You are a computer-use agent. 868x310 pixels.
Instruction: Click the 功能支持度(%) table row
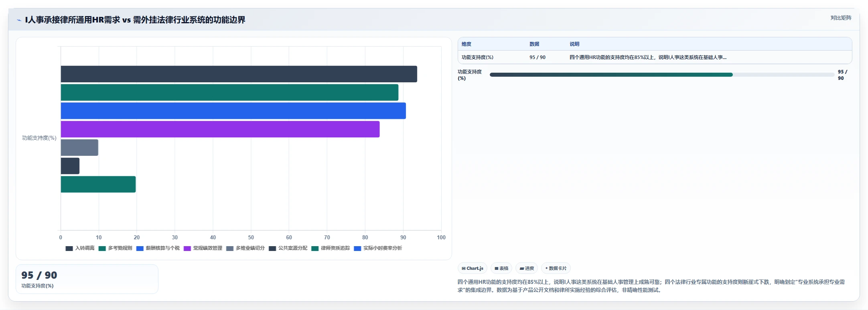(655, 57)
